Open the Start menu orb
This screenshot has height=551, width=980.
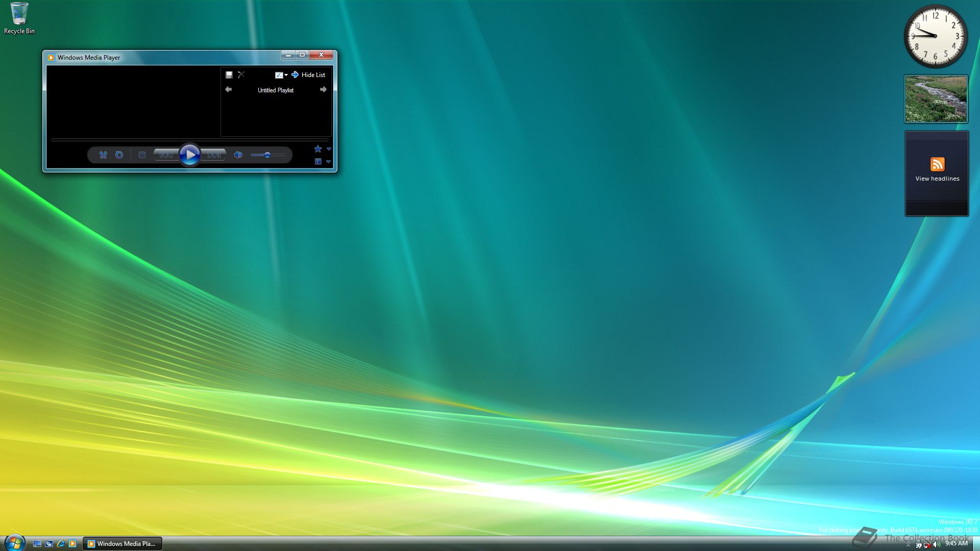click(14, 542)
